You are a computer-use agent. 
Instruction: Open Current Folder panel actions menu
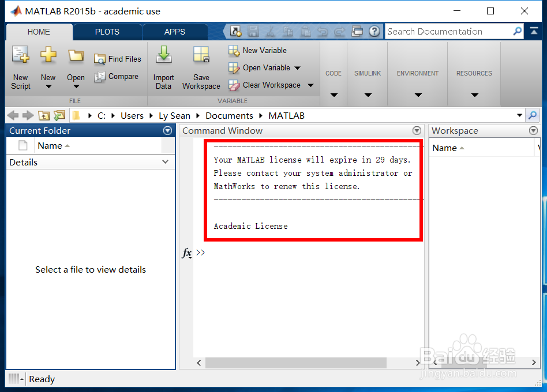(x=167, y=131)
